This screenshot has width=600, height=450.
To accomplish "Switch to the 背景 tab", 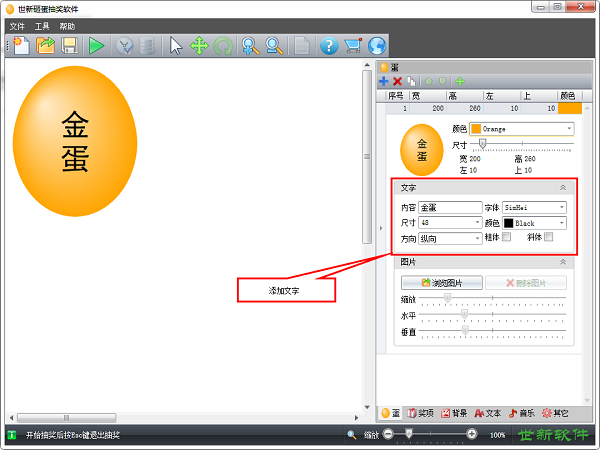I will pos(454,413).
